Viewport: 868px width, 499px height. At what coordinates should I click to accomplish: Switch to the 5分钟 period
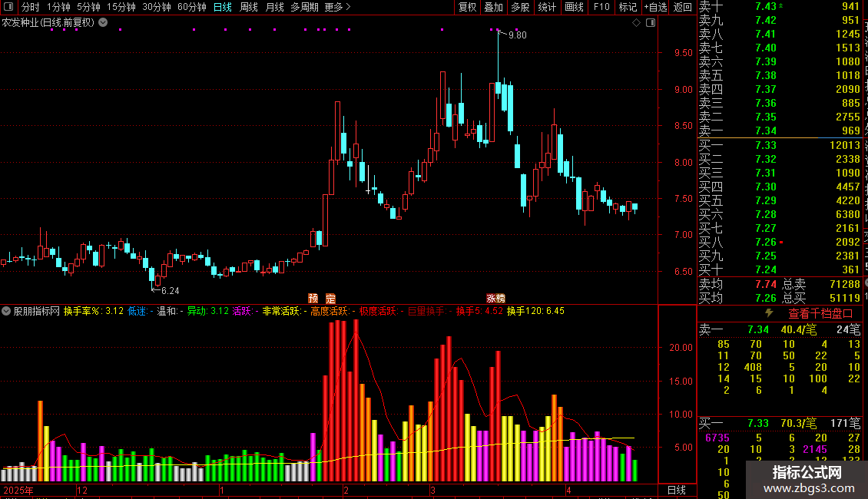click(88, 7)
